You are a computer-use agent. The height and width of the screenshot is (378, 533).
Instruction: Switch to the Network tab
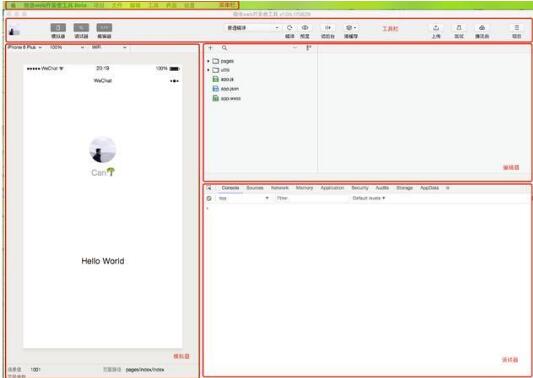(279, 188)
